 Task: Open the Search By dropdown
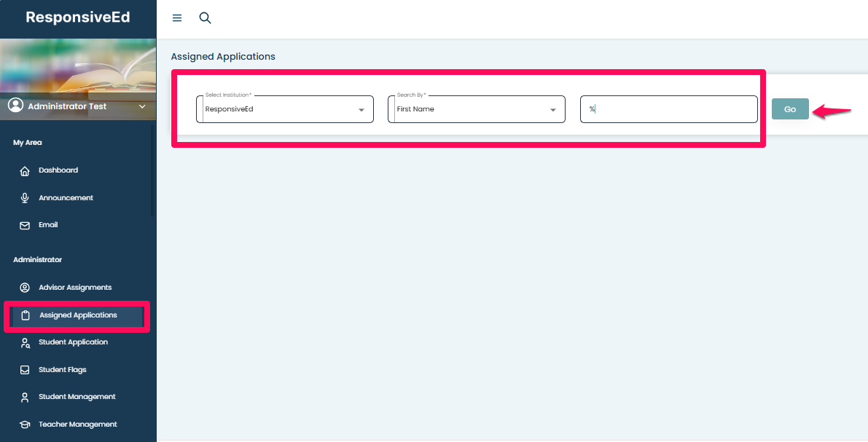click(x=477, y=109)
